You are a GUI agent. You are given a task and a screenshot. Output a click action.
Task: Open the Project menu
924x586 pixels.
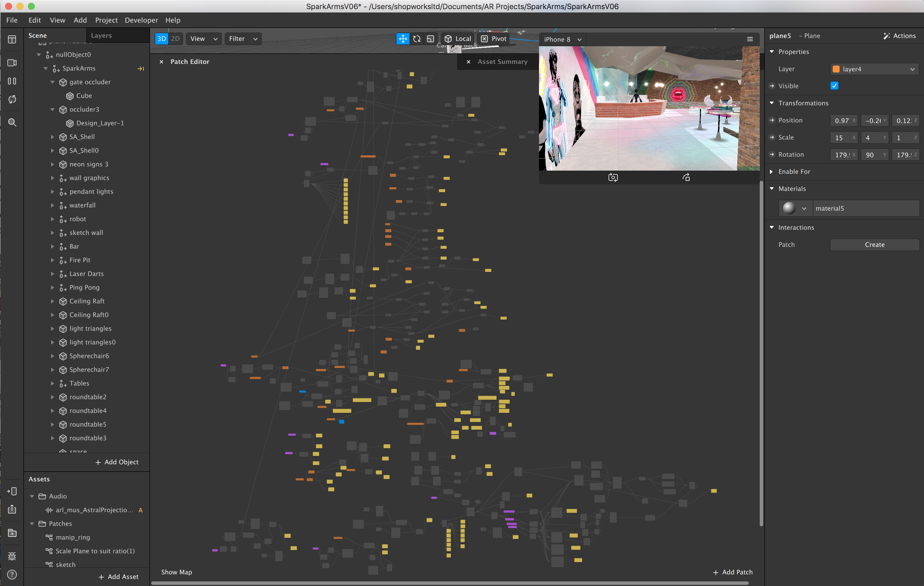coord(106,20)
